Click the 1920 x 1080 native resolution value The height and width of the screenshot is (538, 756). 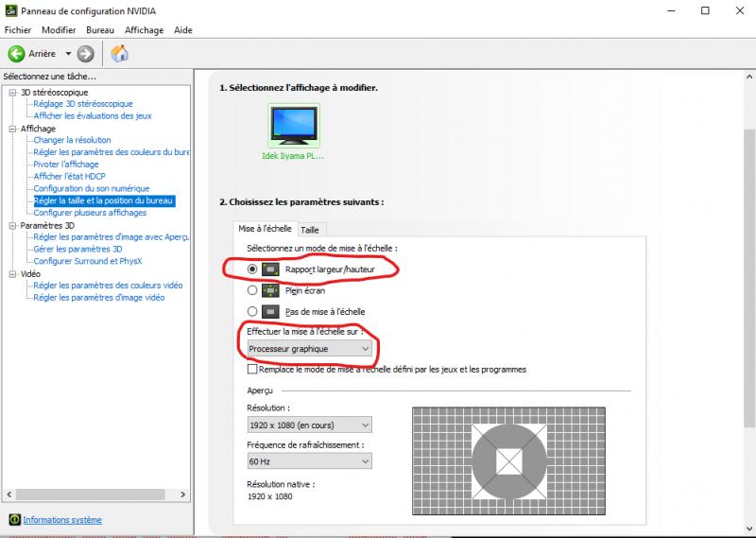coord(270,496)
